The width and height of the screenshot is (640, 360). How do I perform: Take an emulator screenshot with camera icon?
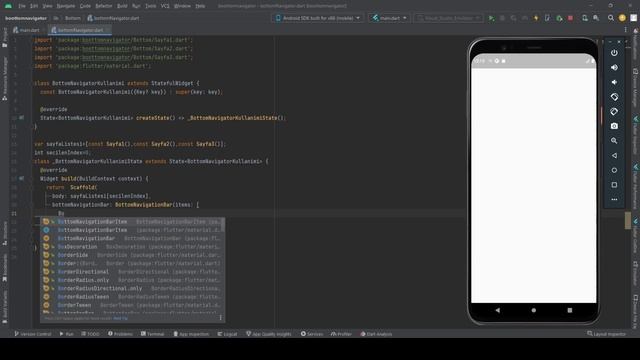[x=614, y=126]
